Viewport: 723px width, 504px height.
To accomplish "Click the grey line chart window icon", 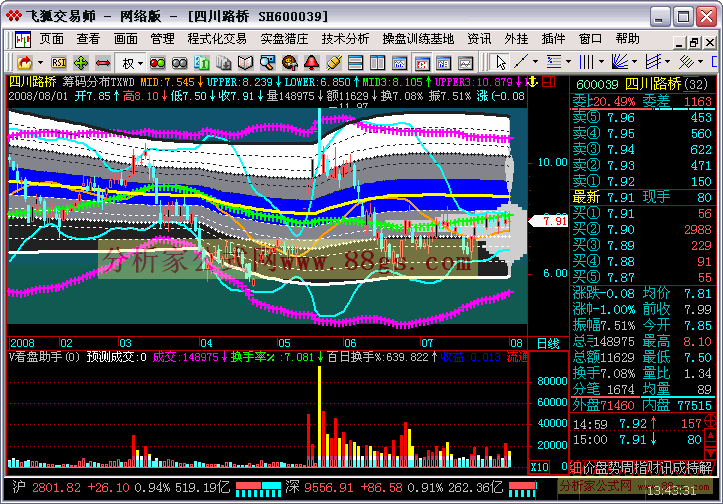I will click(466, 63).
